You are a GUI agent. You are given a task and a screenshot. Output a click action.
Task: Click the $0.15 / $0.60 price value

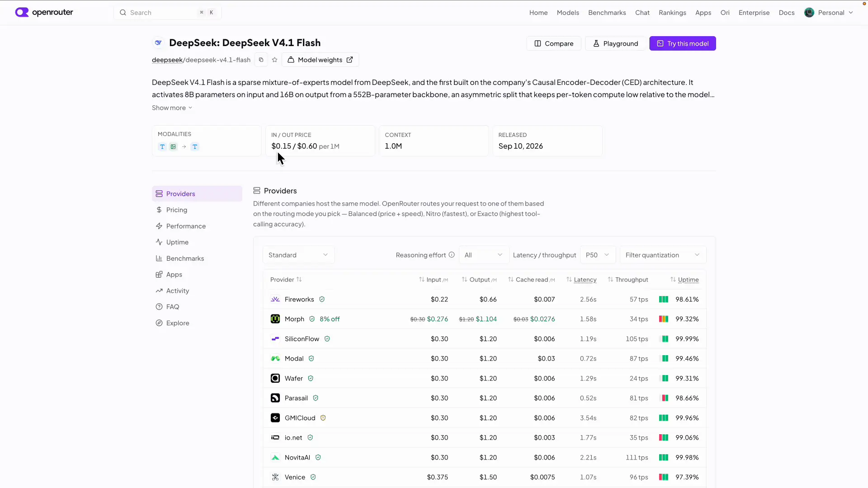[x=294, y=146]
